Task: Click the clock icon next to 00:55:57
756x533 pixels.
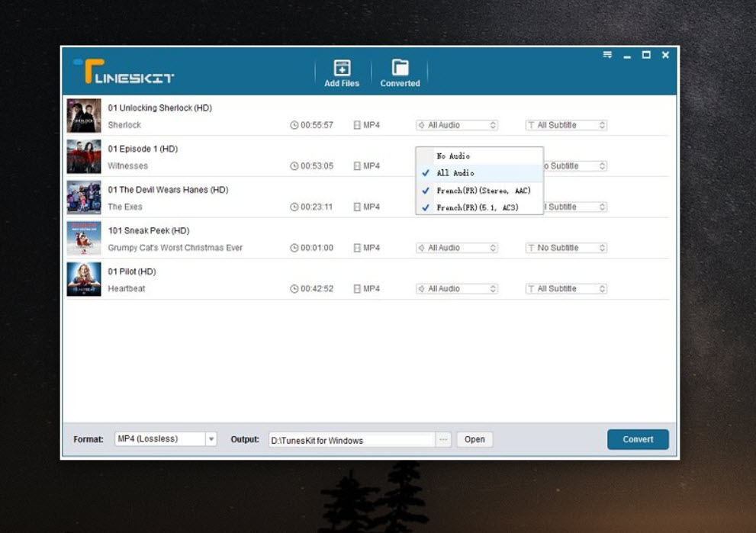Action: point(294,125)
